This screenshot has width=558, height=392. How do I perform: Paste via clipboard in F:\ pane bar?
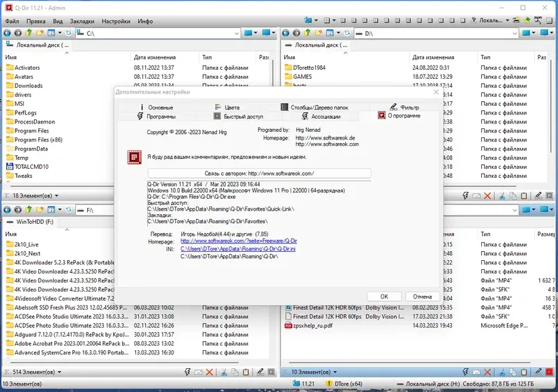click(x=246, y=372)
